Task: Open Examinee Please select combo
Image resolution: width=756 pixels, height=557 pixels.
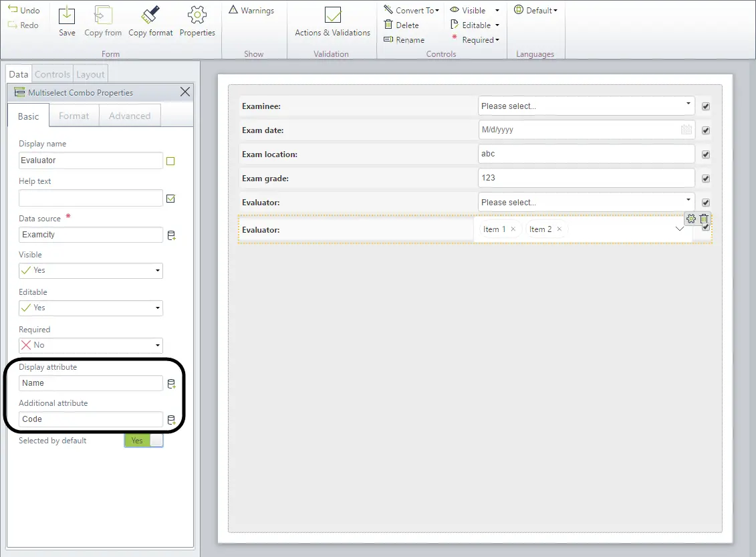Action: [586, 106]
